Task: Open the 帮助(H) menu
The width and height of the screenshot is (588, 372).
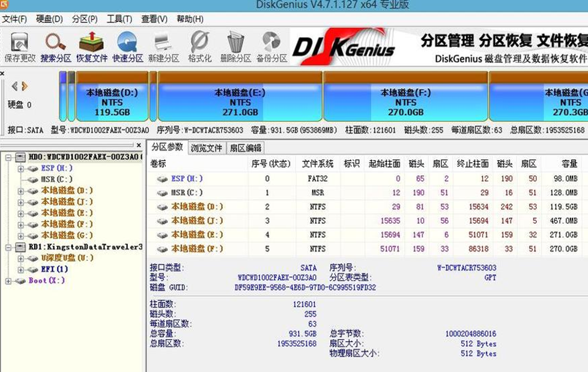Action: pyautogui.click(x=190, y=19)
